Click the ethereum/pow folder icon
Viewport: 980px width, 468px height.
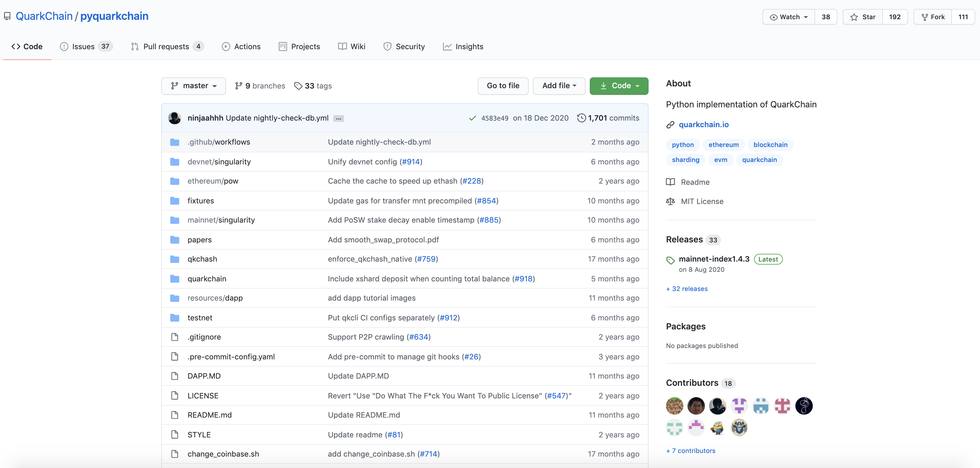point(175,181)
